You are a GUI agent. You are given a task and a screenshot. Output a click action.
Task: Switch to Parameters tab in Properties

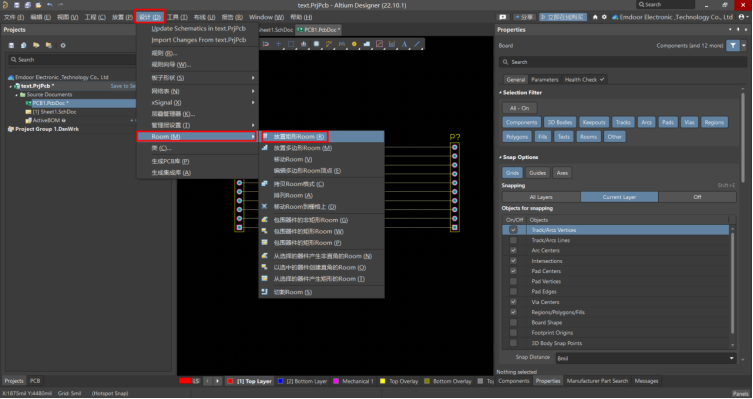[x=545, y=80]
